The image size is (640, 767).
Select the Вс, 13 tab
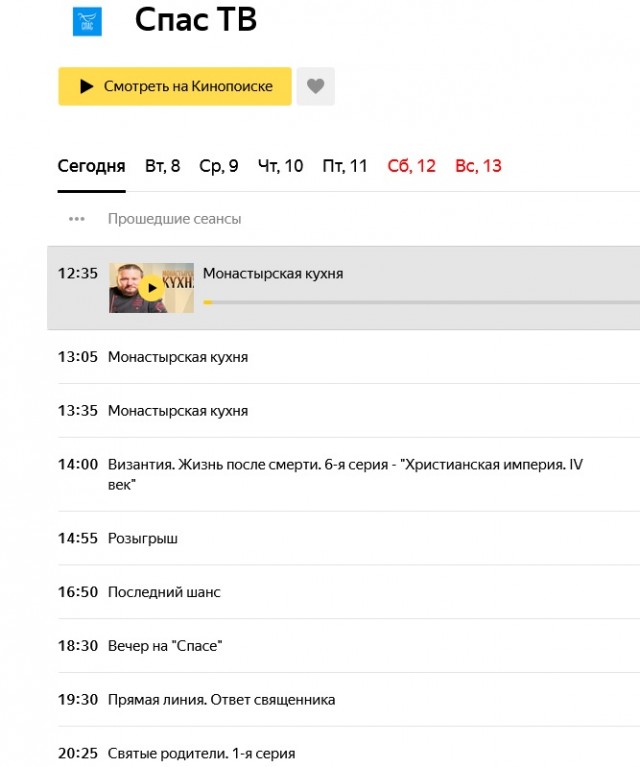click(x=478, y=166)
